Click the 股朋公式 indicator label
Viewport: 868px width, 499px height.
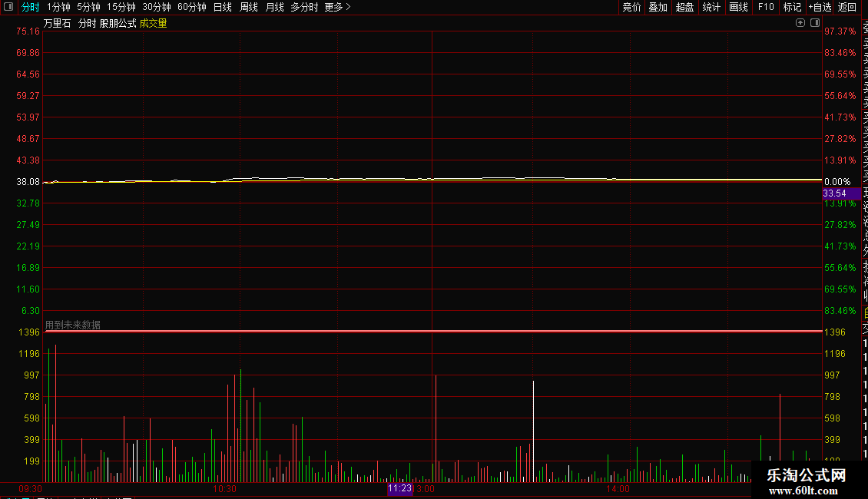click(x=118, y=23)
